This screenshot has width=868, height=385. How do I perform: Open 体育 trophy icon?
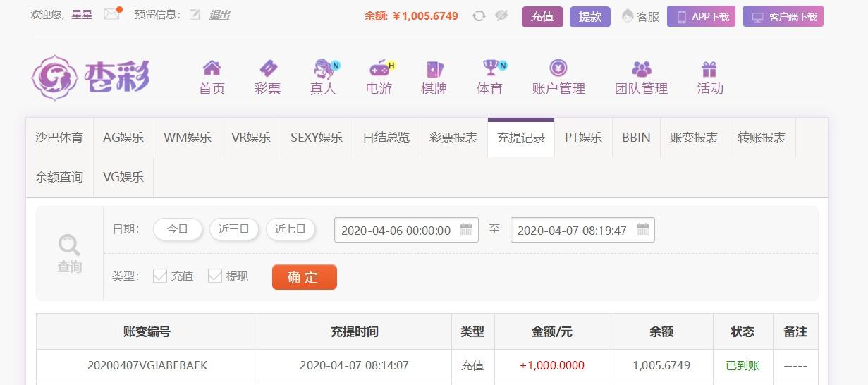[490, 68]
